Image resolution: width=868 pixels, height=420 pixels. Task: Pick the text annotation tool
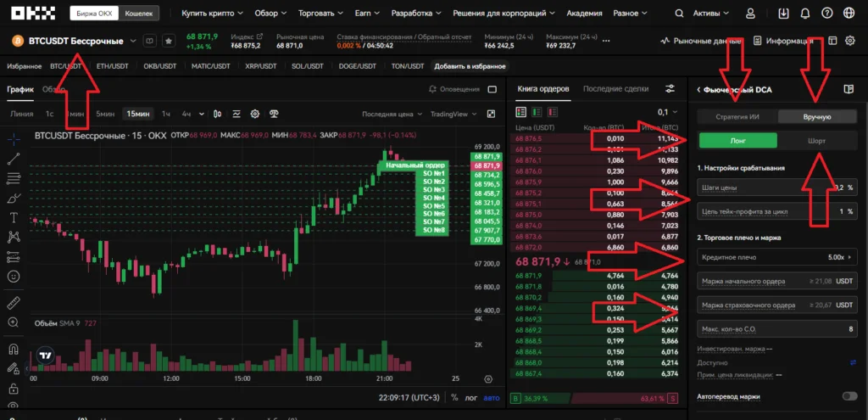tap(13, 217)
